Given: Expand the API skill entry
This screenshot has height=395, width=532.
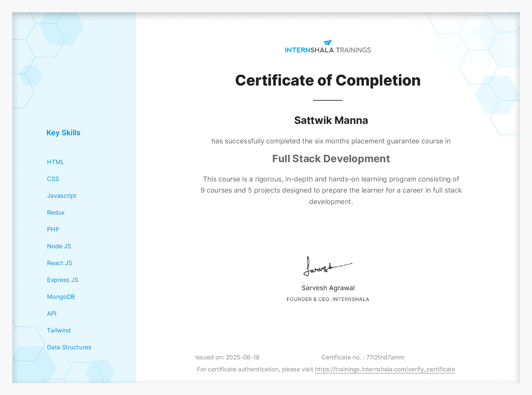Looking at the screenshot, I should coord(52,314).
